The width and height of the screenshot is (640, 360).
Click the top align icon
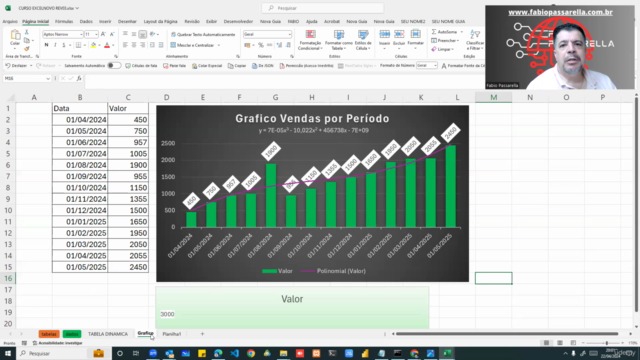(125, 34)
